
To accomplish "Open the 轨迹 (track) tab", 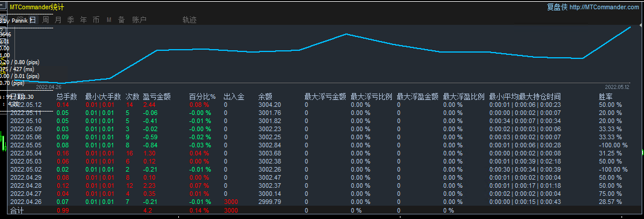I will coord(189,20).
